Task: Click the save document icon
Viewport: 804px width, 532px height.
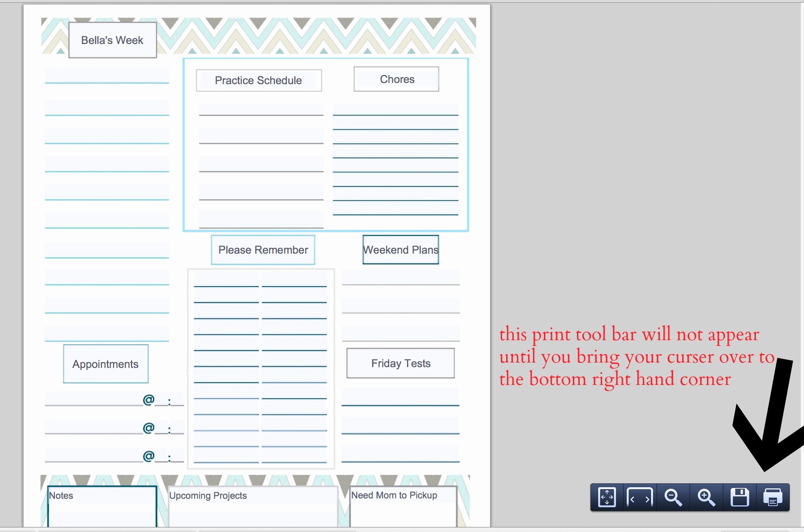Action: coord(739,498)
